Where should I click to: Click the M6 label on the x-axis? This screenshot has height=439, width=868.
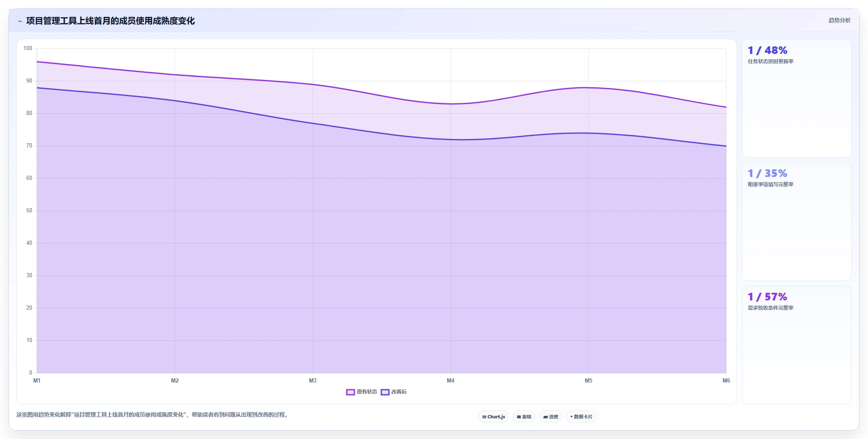pos(726,381)
